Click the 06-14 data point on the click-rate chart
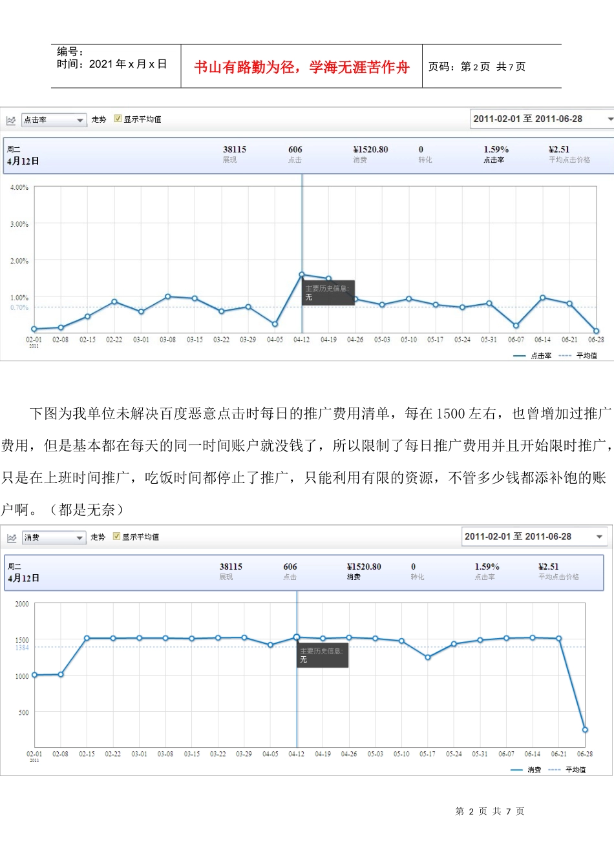Image resolution: width=614 pixels, height=868 pixels. [542, 298]
